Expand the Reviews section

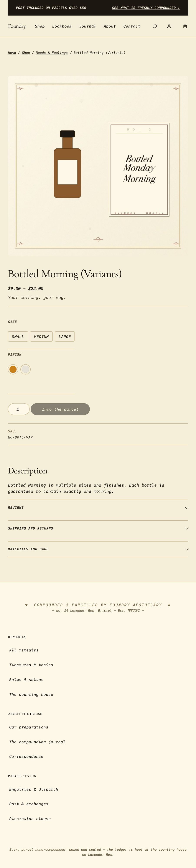tap(98, 508)
